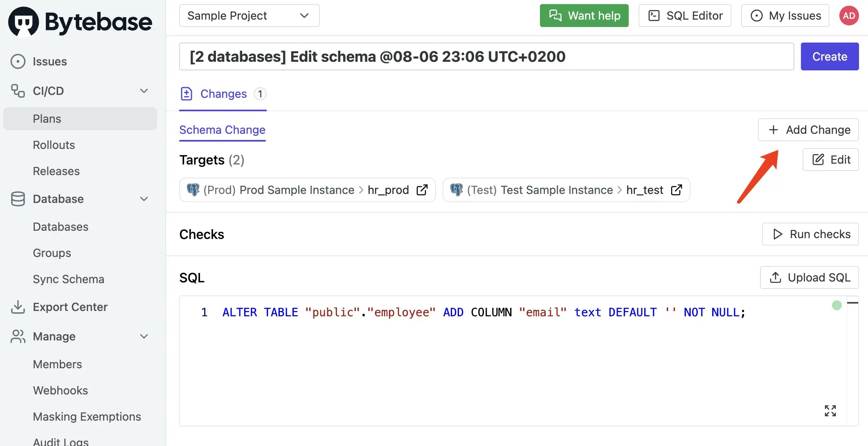Click the Upload SQL upload icon
This screenshot has width=868, height=446.
pos(776,277)
